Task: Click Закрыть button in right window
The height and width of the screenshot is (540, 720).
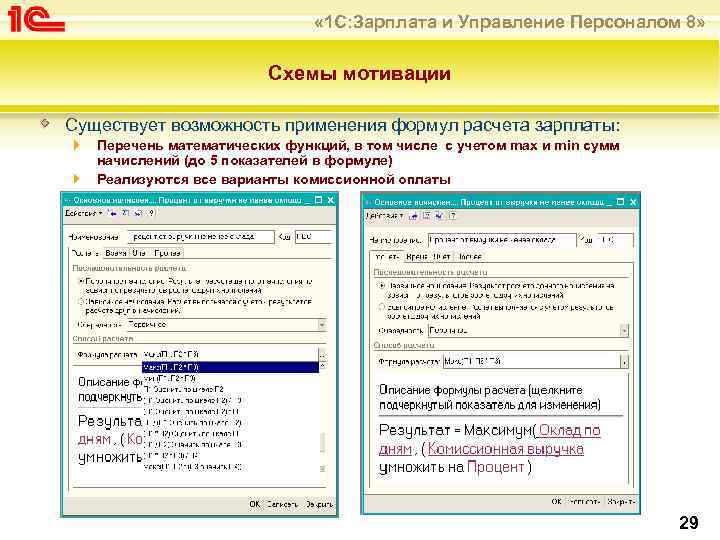Action: tap(621, 501)
